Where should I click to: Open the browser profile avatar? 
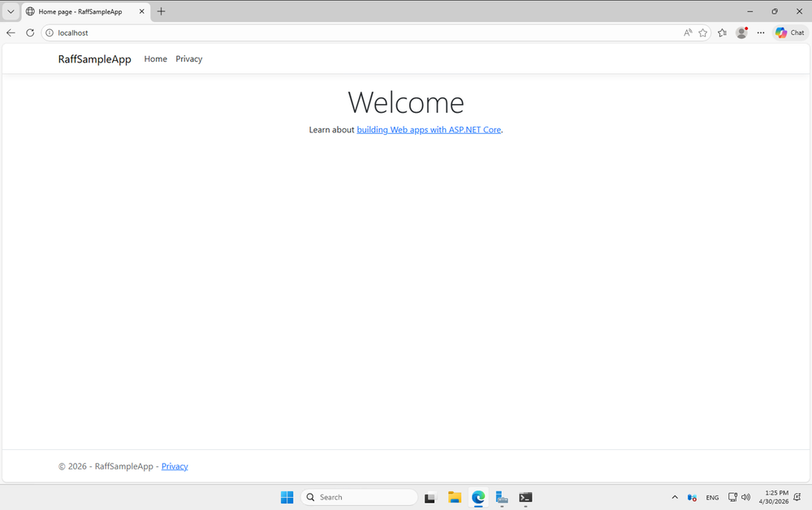coord(741,32)
